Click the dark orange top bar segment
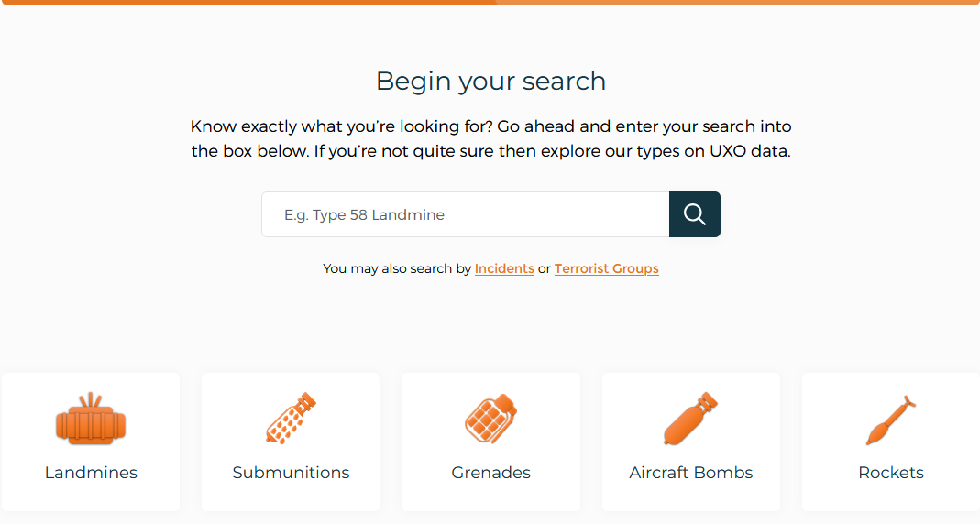This screenshot has height=524, width=980. tap(248, 3)
